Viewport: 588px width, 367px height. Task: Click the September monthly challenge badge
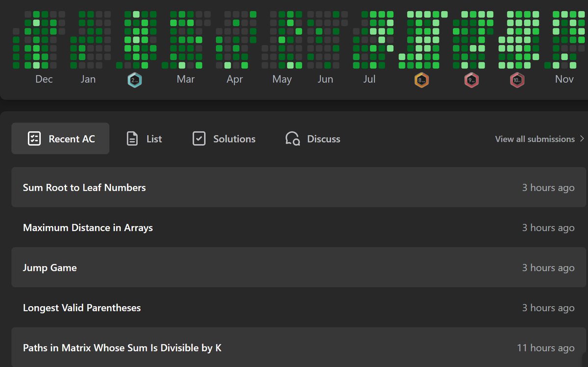point(471,79)
